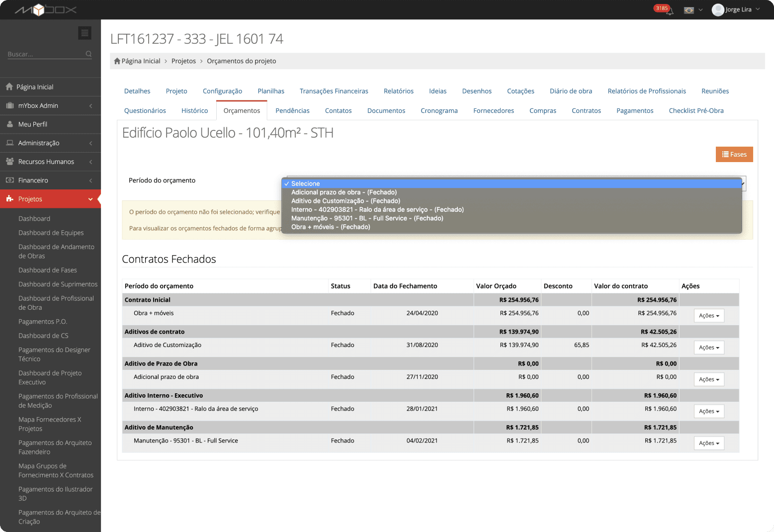Click the Meu Perfil person icon

click(x=10, y=124)
